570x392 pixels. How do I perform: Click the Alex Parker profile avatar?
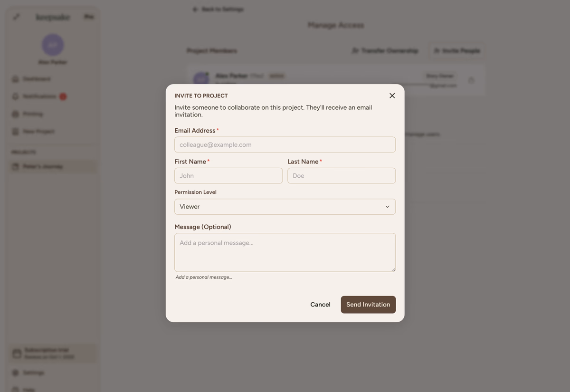pyautogui.click(x=53, y=45)
